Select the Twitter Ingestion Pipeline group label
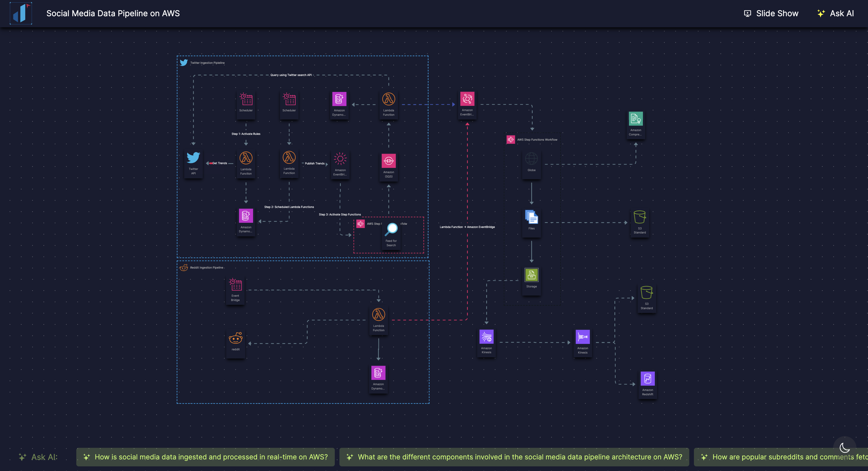The image size is (868, 471). click(207, 63)
